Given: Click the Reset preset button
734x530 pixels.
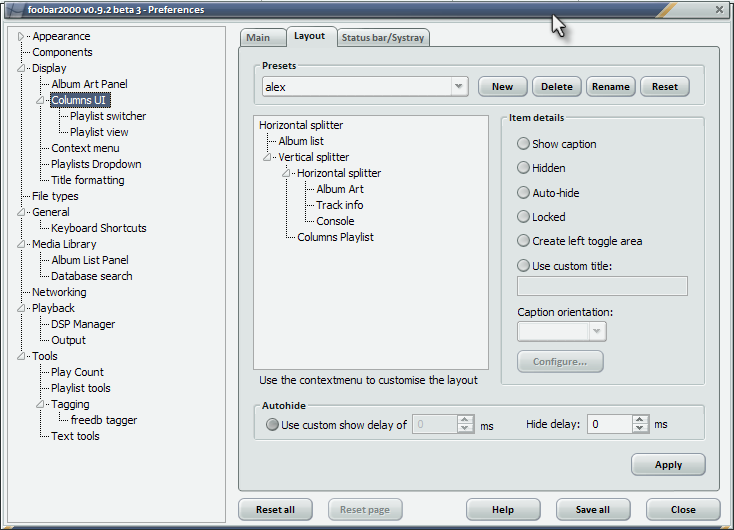Looking at the screenshot, I should click(665, 87).
